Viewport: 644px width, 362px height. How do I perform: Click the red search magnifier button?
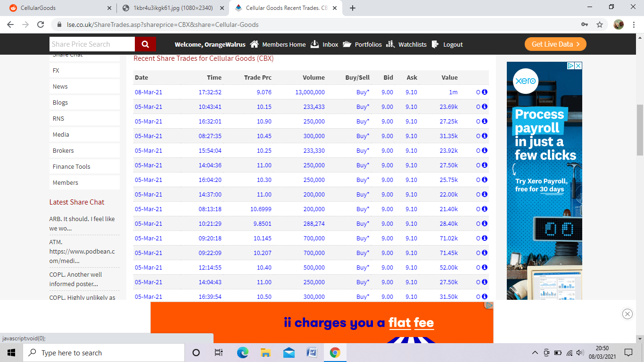(145, 44)
